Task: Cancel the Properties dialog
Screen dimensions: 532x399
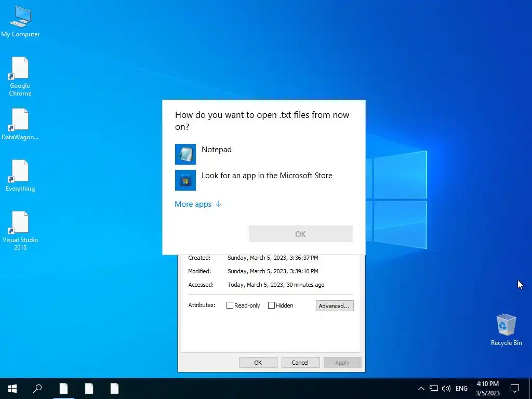Action: [300, 362]
